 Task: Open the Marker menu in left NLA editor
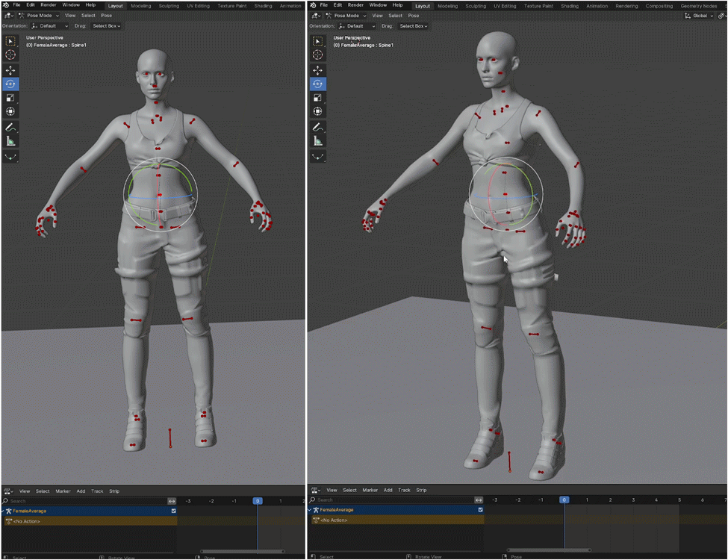coord(63,491)
